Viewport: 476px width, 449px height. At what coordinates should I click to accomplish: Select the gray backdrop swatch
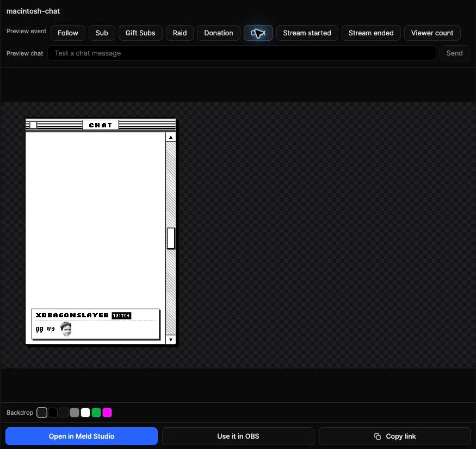(75, 413)
